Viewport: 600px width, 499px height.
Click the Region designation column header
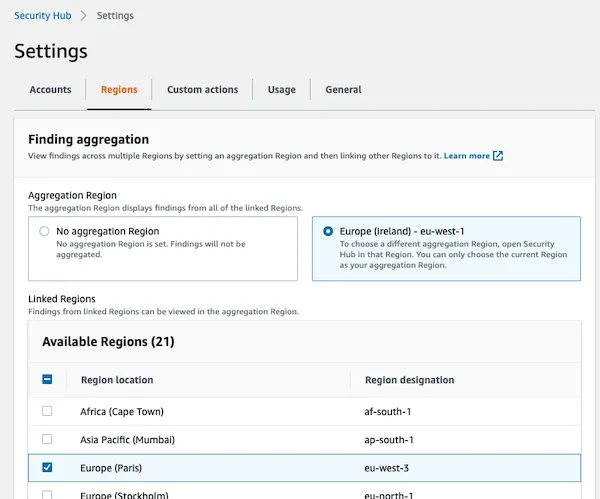409,380
